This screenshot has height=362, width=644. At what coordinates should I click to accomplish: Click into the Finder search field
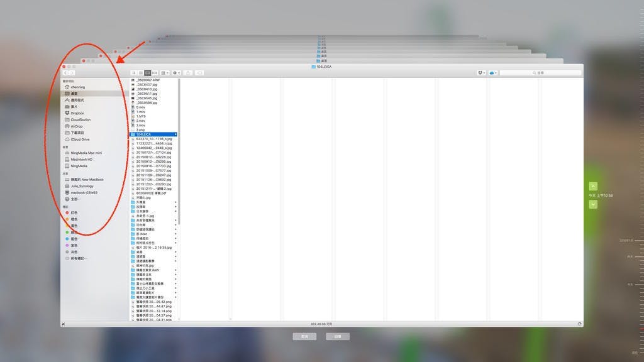540,73
